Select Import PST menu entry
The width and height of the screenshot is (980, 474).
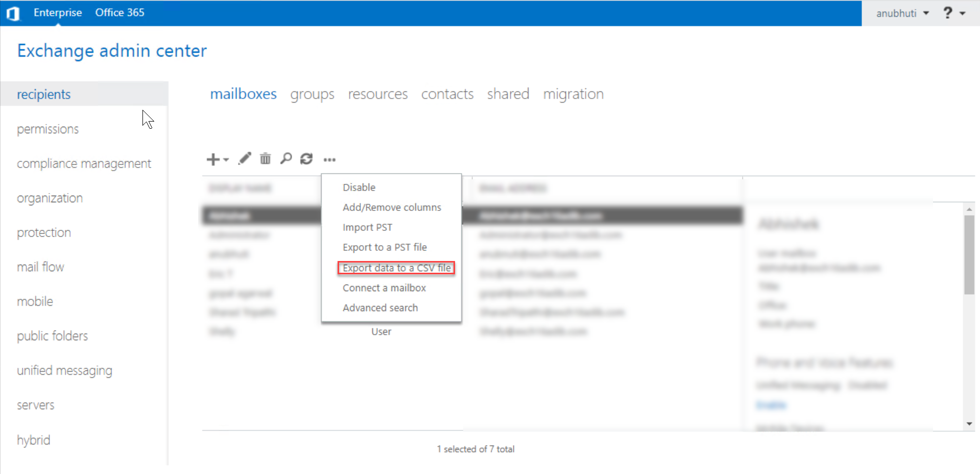coord(367,227)
